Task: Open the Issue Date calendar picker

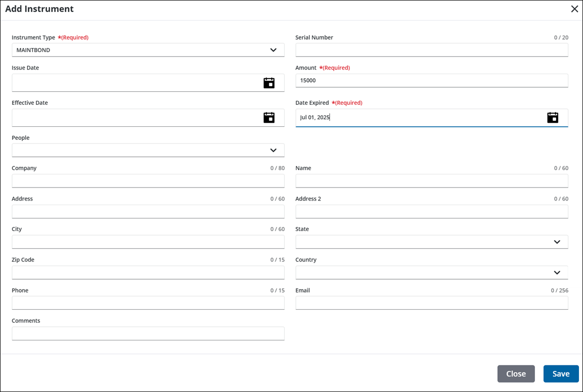Action: pos(269,83)
